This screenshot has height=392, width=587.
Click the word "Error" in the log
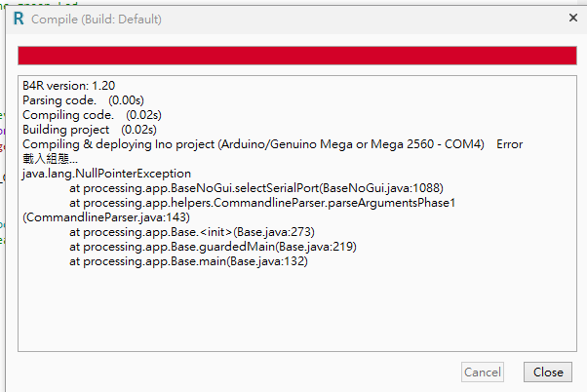[509, 144]
